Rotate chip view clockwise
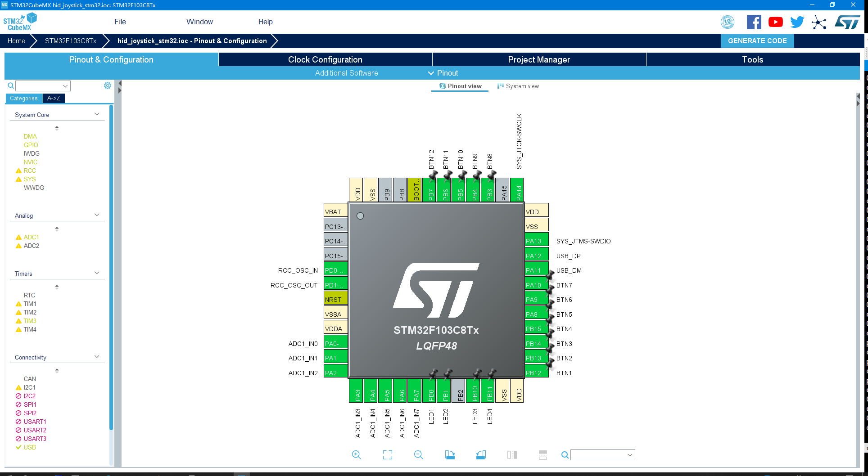Viewport: 868px width, 476px height. (x=450, y=455)
